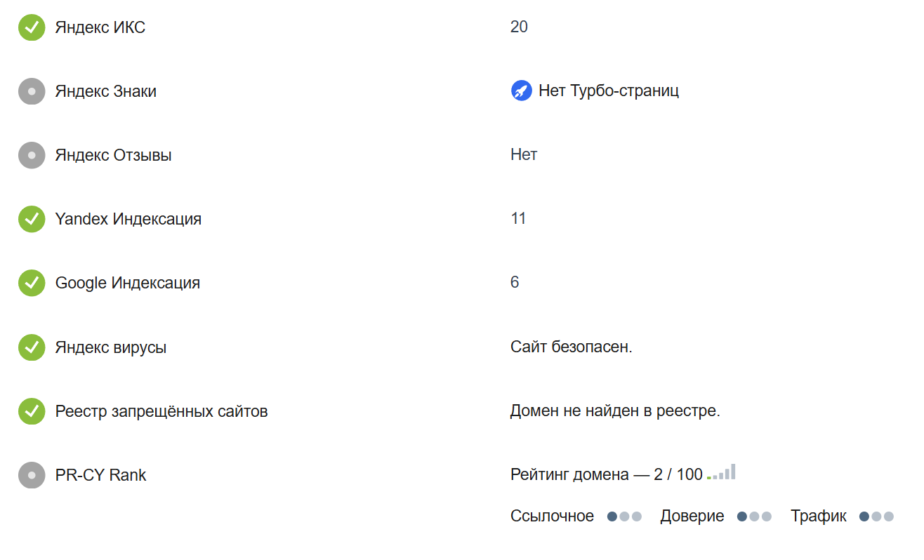The image size is (924, 560).
Task: Click the blue Turbo rocket icon
Action: [522, 91]
